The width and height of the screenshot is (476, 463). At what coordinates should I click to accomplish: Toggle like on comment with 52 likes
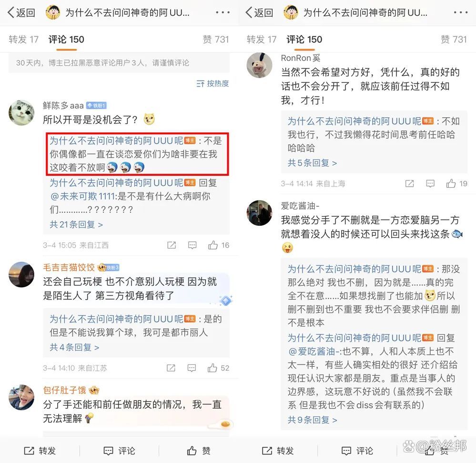(212, 368)
